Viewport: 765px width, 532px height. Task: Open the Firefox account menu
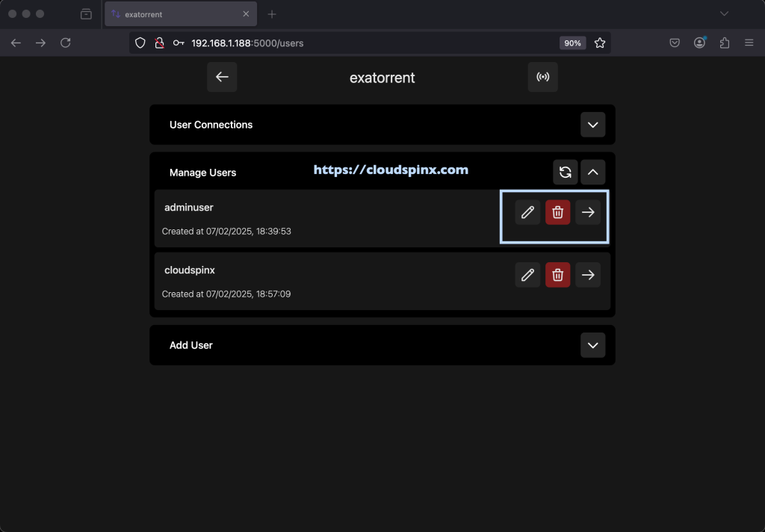coord(699,43)
